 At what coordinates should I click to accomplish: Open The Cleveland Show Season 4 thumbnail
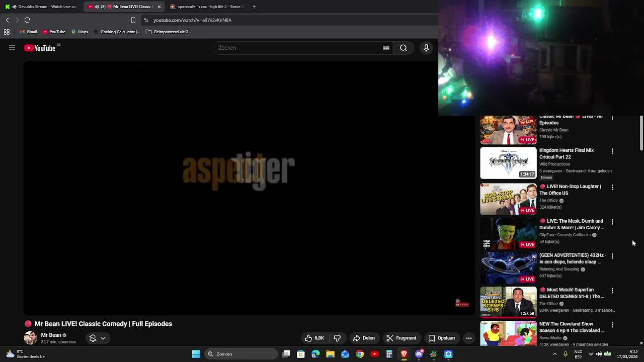508,334
